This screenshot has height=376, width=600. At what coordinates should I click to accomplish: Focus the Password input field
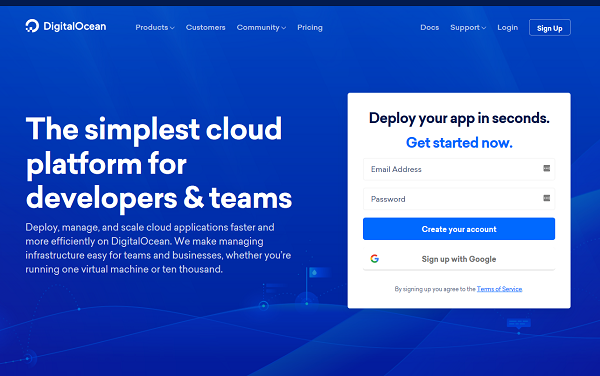(459, 199)
